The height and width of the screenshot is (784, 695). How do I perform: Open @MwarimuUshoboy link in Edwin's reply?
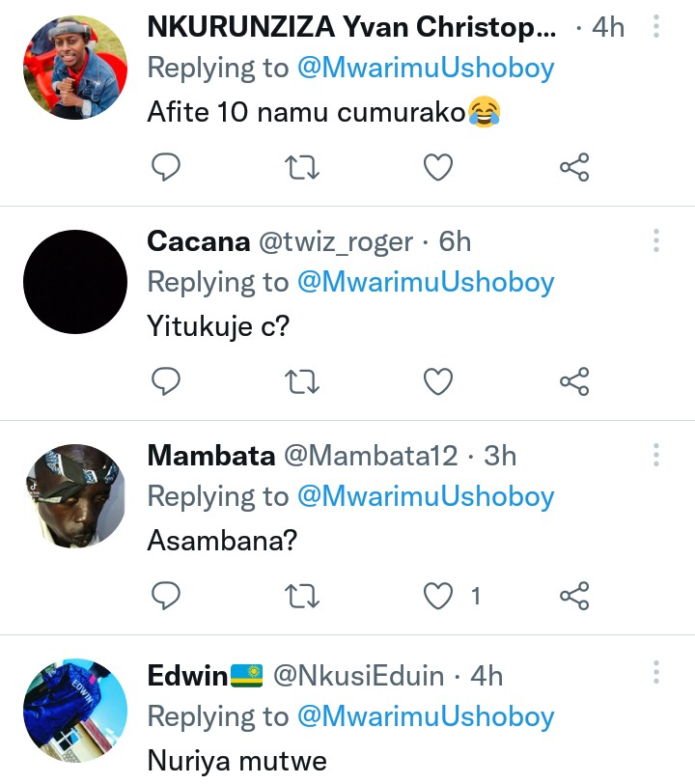coord(425,717)
